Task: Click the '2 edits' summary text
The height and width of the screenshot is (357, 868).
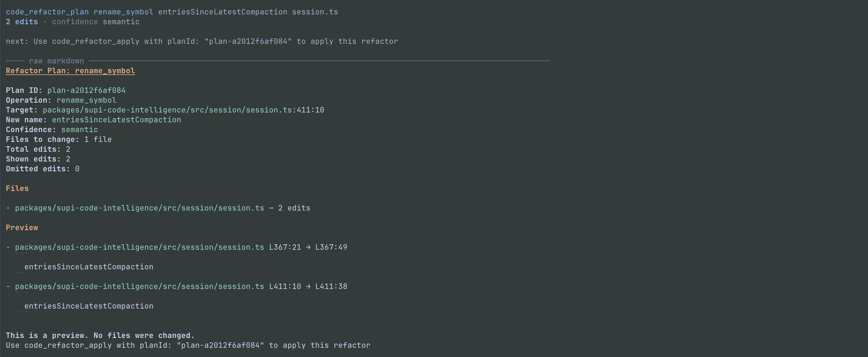Action: tap(22, 22)
